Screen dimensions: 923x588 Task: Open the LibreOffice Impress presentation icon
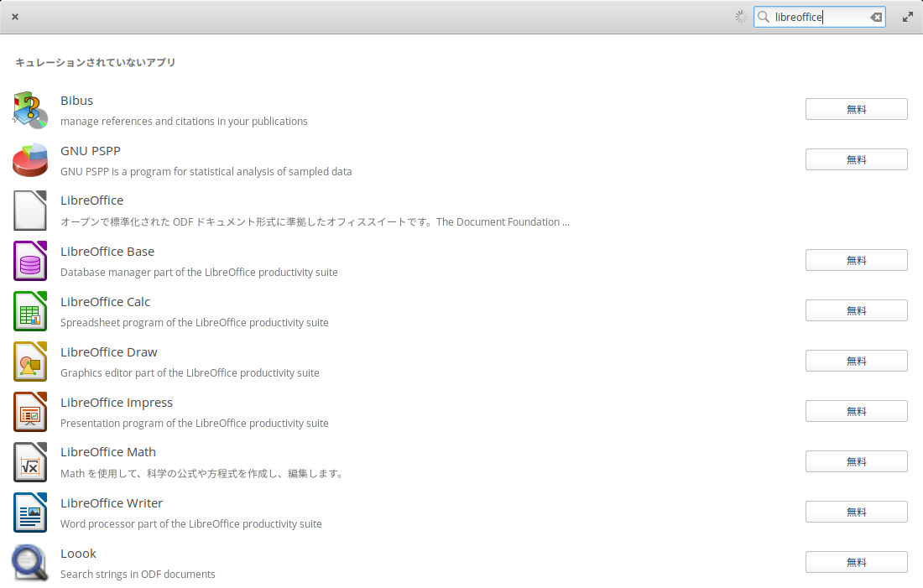coord(30,411)
